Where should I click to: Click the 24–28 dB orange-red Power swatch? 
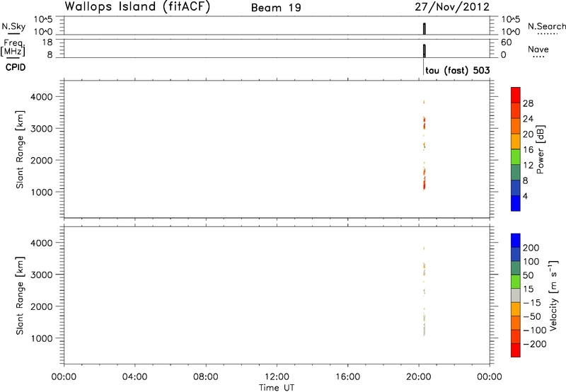(516, 110)
